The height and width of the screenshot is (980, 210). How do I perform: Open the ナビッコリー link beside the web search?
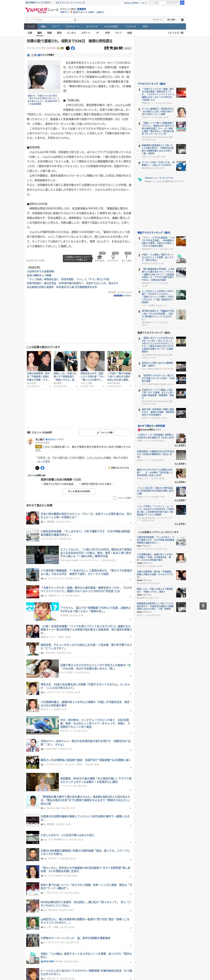point(173,3)
